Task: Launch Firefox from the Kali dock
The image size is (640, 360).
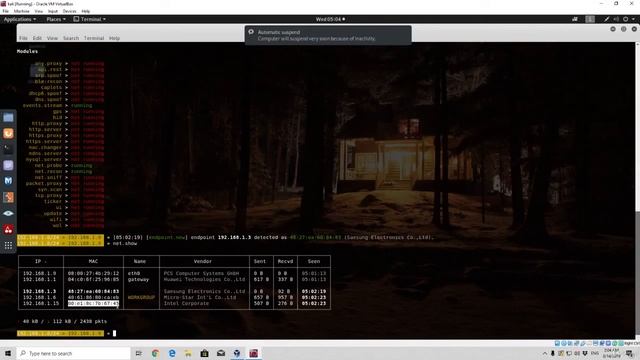Action: coord(8,133)
